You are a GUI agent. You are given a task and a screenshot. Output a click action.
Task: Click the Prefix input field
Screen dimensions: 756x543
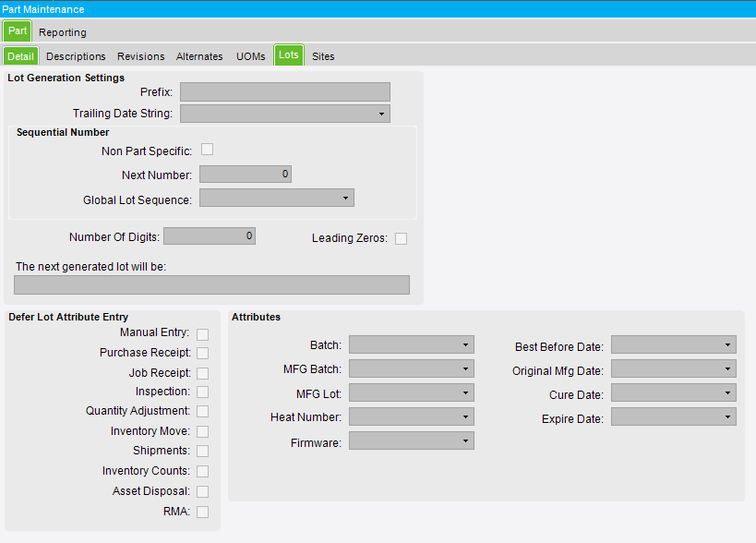coord(285,91)
